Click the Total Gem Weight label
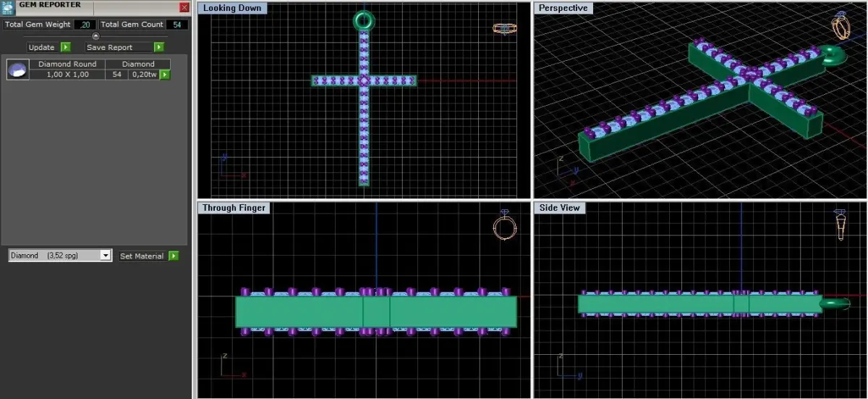Viewport: 868px width, 399px height. tap(38, 25)
